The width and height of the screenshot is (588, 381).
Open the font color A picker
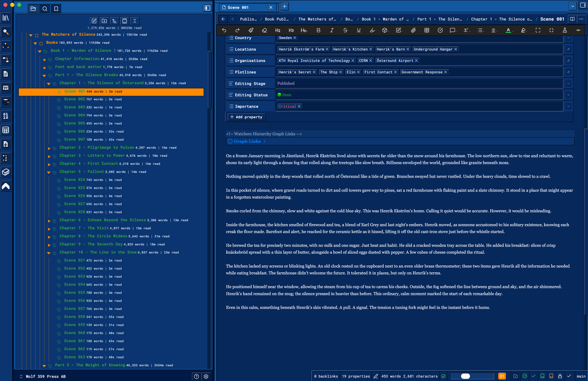pyautogui.click(x=508, y=30)
